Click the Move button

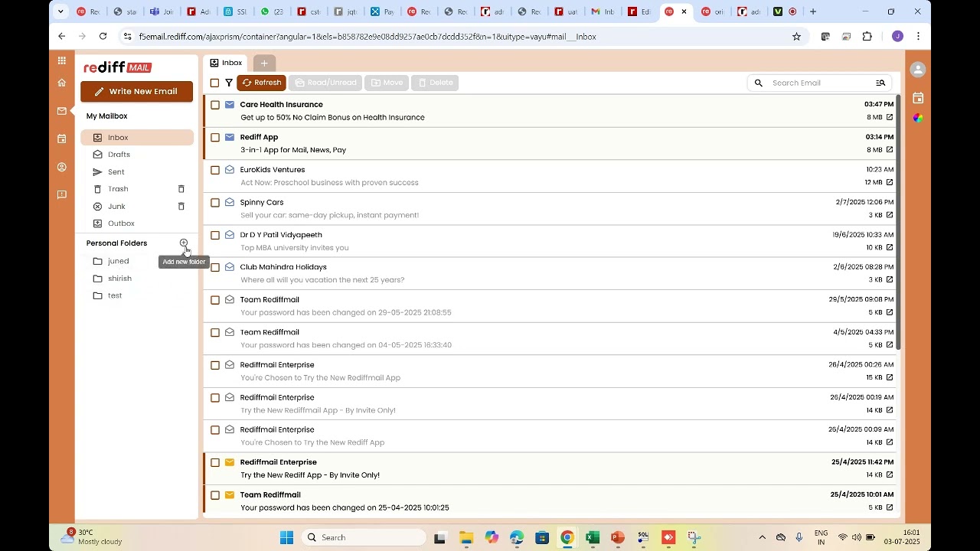coord(387,83)
